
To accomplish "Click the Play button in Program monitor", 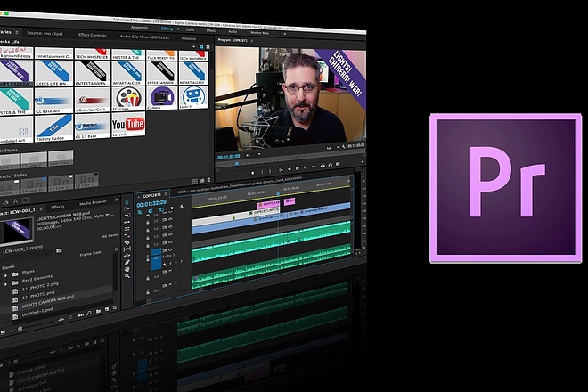I will [297, 168].
